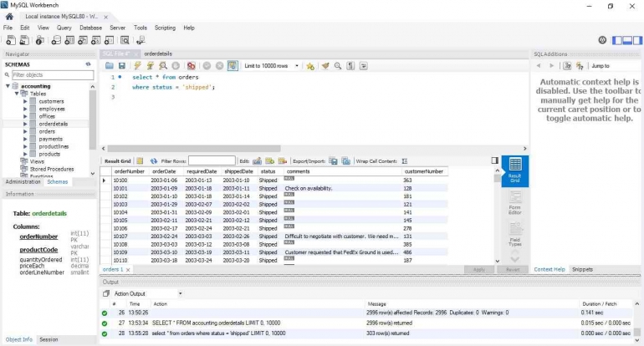644x346 pixels.
Task: Open SQL script file from main toolbar
Action: [x=24, y=40]
